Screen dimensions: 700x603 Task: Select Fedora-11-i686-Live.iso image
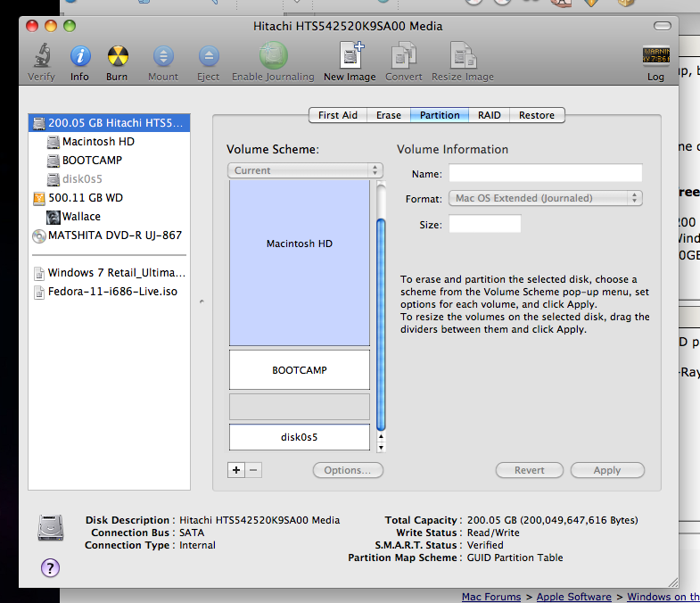110,292
